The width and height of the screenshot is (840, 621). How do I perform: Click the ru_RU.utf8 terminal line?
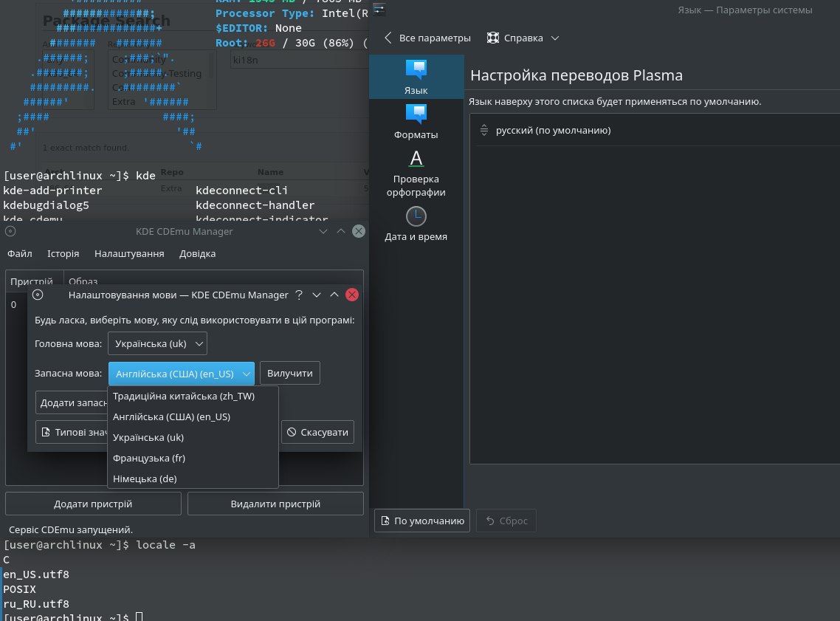(36, 604)
